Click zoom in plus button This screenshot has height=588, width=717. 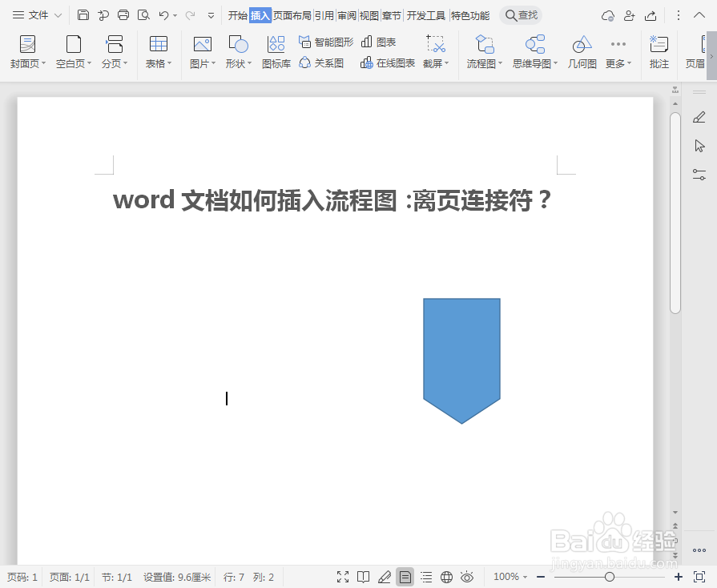pos(678,577)
